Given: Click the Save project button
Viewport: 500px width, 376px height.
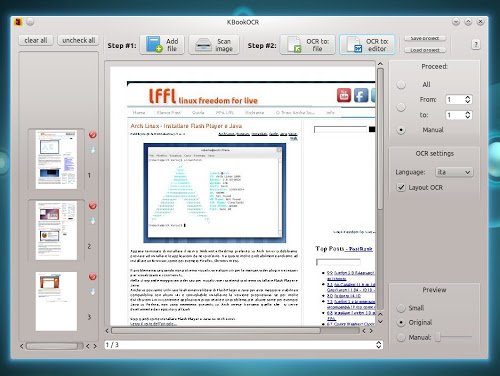Looking at the screenshot, I should tap(425, 38).
